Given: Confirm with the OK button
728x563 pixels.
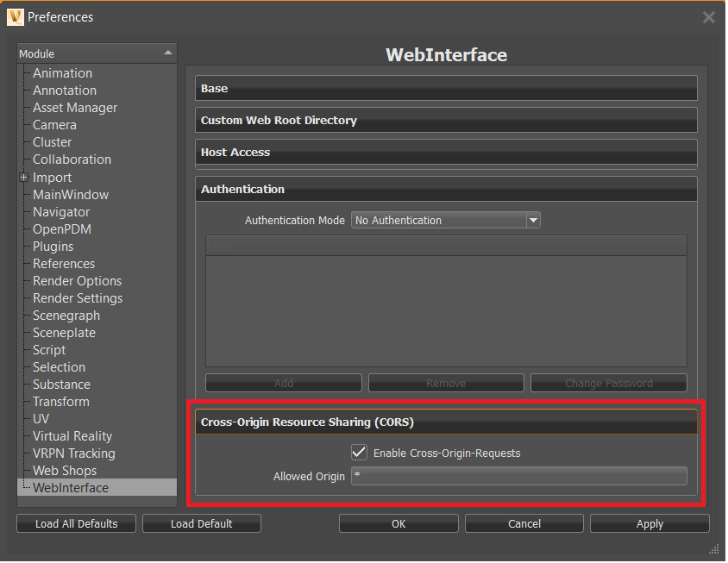Looking at the screenshot, I should (x=399, y=523).
